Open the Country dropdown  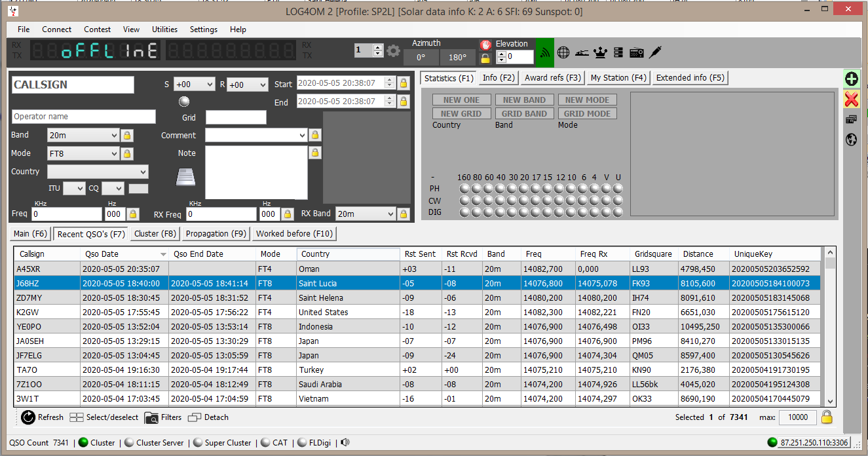[x=98, y=172]
